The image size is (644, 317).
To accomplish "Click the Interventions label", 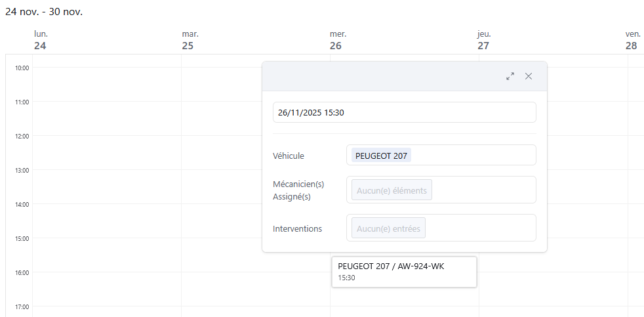I will click(x=297, y=228).
